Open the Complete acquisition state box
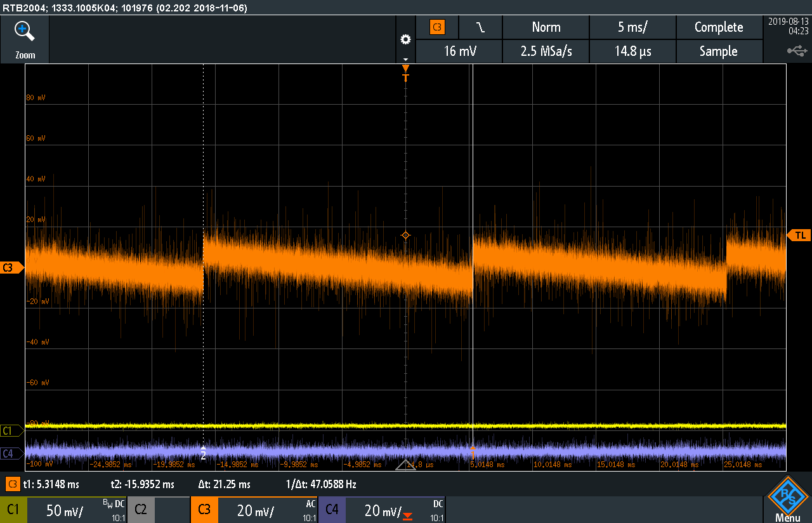This screenshot has height=523, width=812. pos(719,27)
